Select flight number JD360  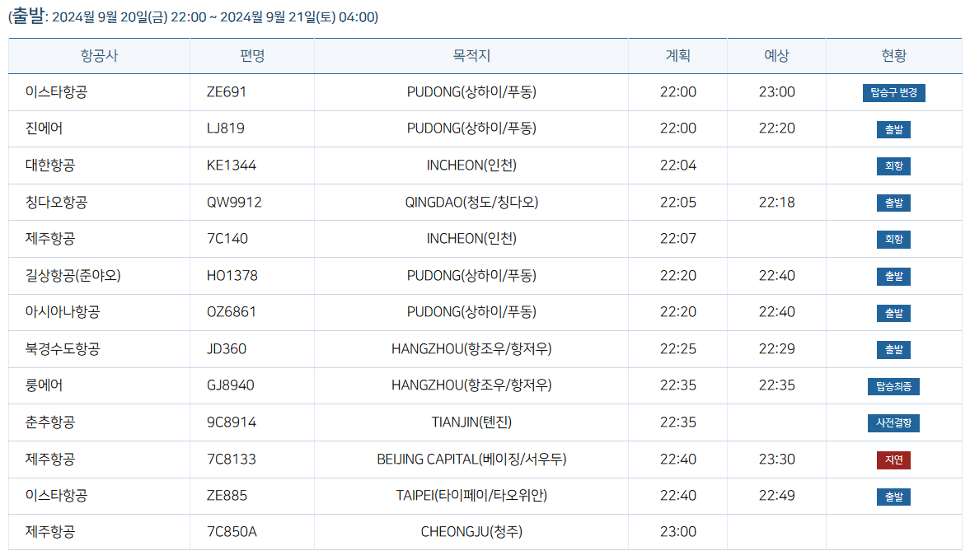click(x=227, y=349)
